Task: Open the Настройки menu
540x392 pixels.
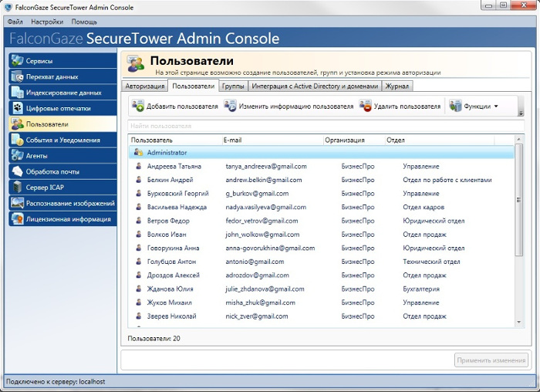Action: tap(47, 22)
